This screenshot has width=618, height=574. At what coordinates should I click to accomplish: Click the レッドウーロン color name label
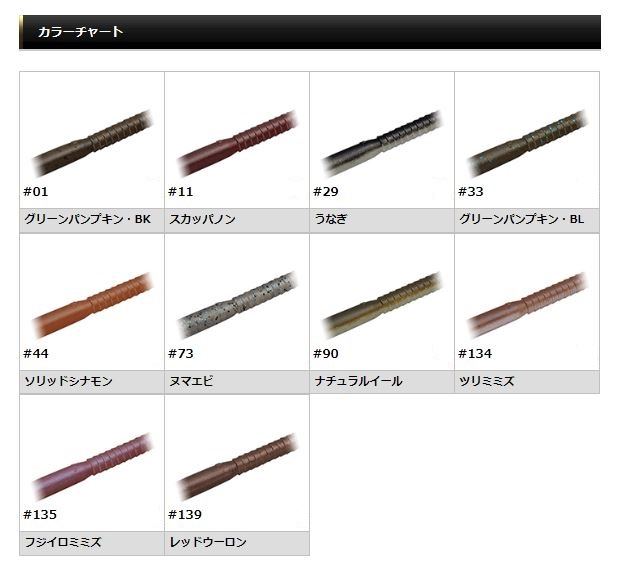(208, 542)
